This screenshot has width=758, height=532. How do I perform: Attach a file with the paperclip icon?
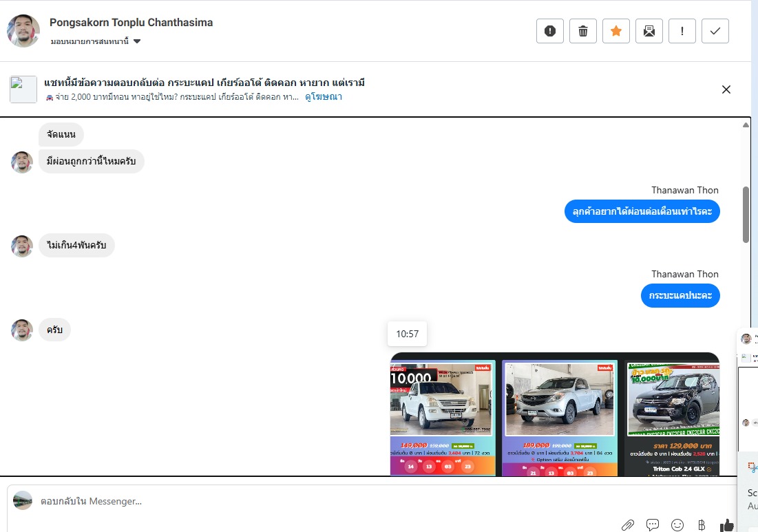[627, 524]
